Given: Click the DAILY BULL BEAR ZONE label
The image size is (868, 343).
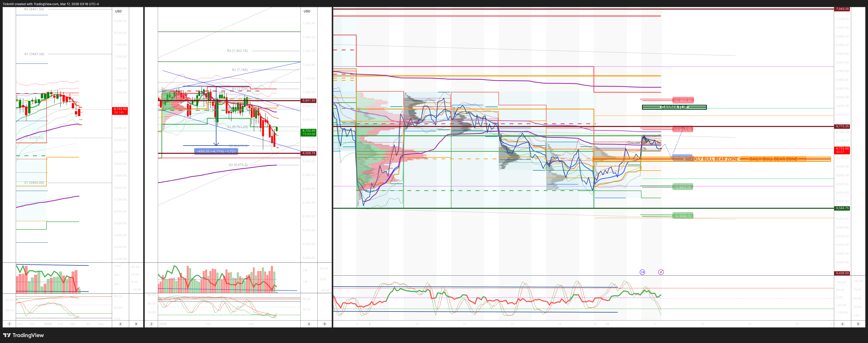Looking at the screenshot, I should (x=773, y=159).
